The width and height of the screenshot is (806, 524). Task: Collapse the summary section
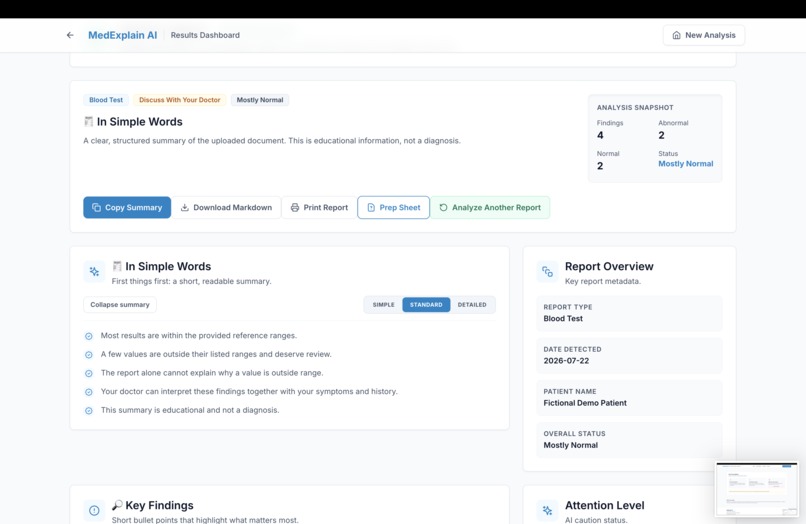click(x=120, y=304)
